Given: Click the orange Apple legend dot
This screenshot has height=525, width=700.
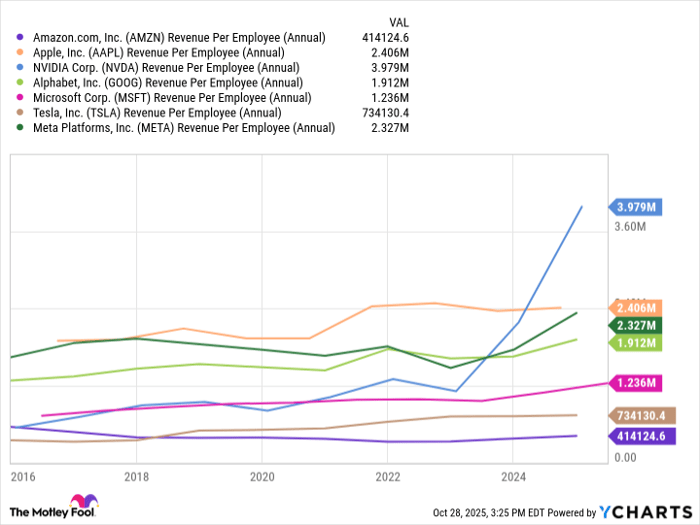Looking at the screenshot, I should 20,53.
